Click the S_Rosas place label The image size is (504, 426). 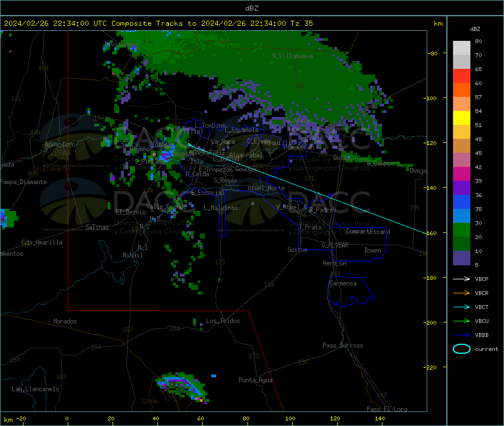tap(225, 180)
